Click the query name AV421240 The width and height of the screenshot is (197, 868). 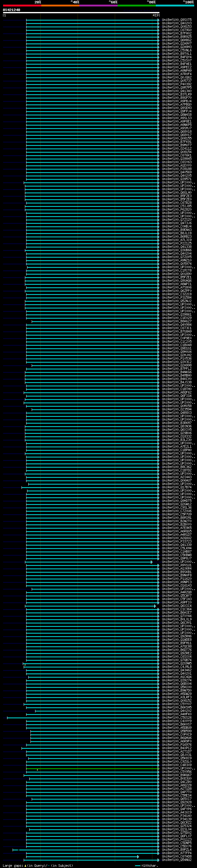click(11, 10)
